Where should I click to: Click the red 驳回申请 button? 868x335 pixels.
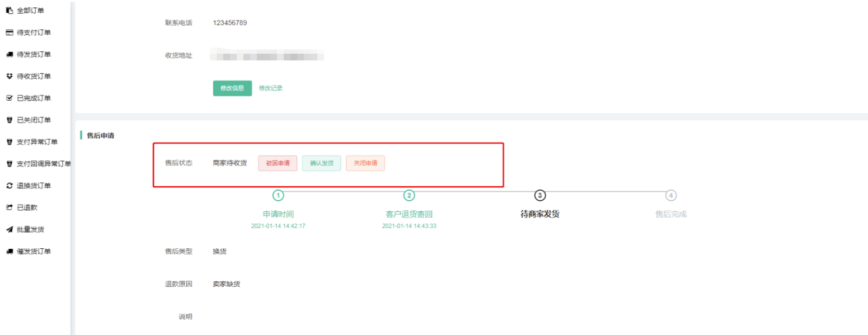point(278,163)
